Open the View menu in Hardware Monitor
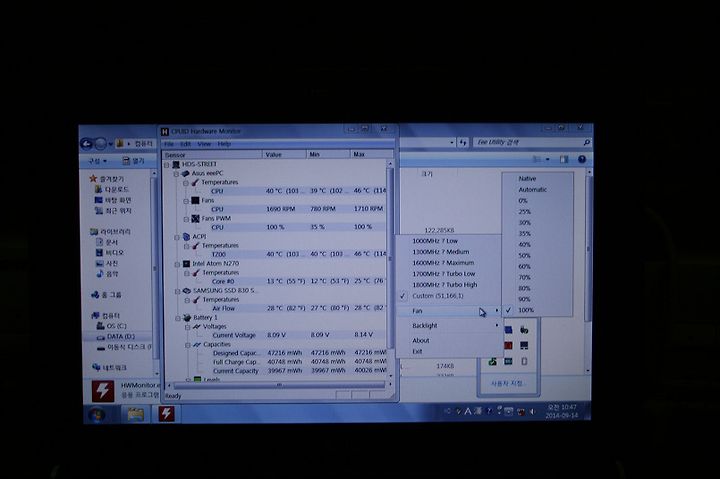The image size is (720, 479). [x=204, y=144]
